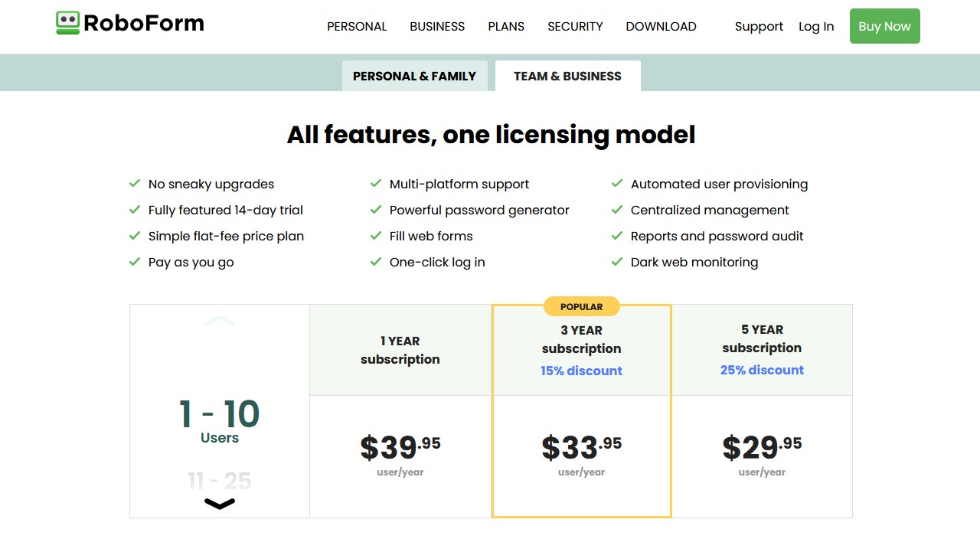Click the checkmark beside No sneaky upgrades
The width and height of the screenshot is (980, 539).
click(134, 184)
